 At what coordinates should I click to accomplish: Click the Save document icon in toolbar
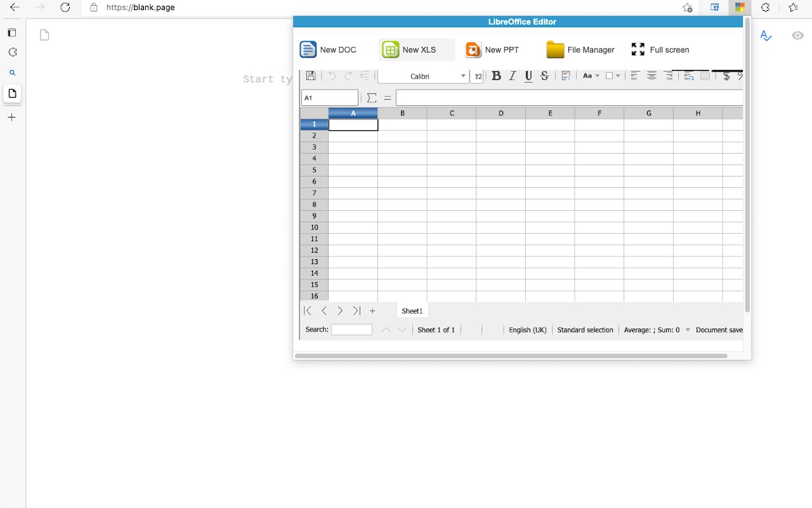pos(311,76)
